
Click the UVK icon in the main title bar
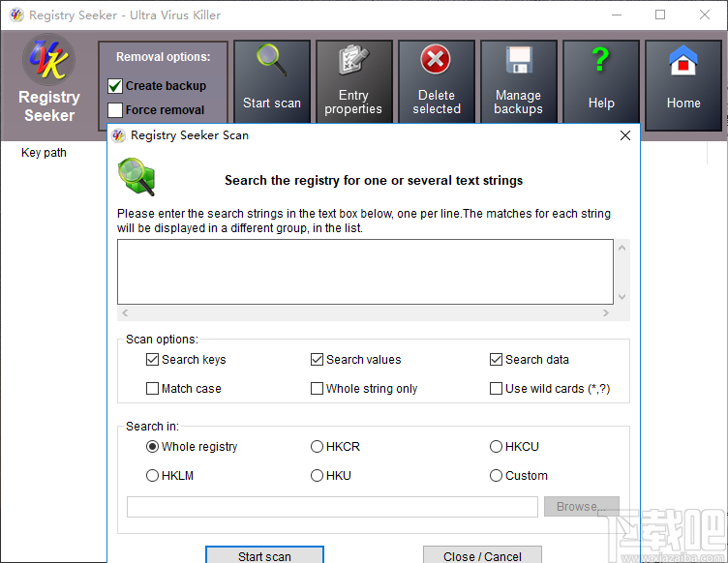click(16, 15)
